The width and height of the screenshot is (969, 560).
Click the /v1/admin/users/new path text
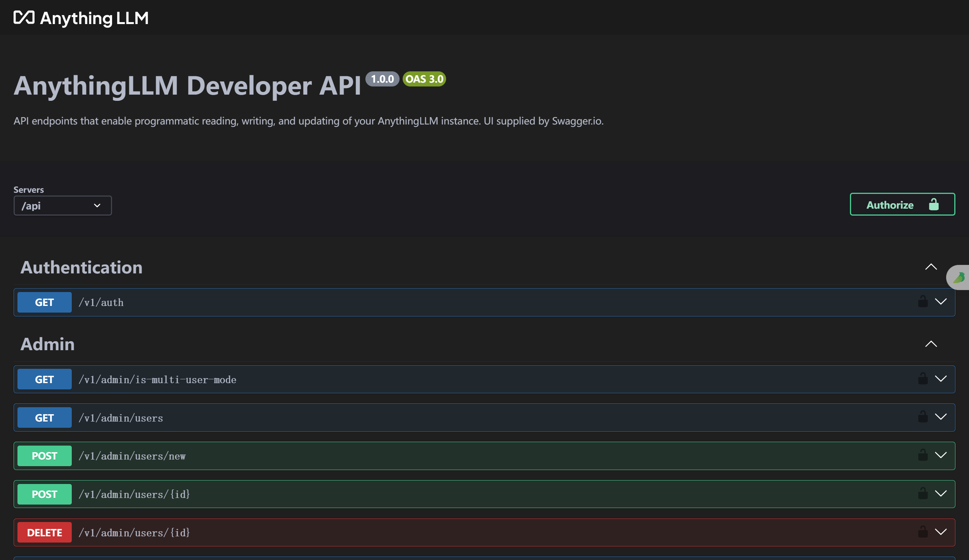132,456
